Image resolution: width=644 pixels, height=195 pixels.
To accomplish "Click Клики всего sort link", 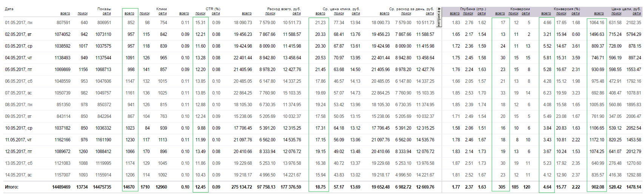I will [x=129, y=14].
